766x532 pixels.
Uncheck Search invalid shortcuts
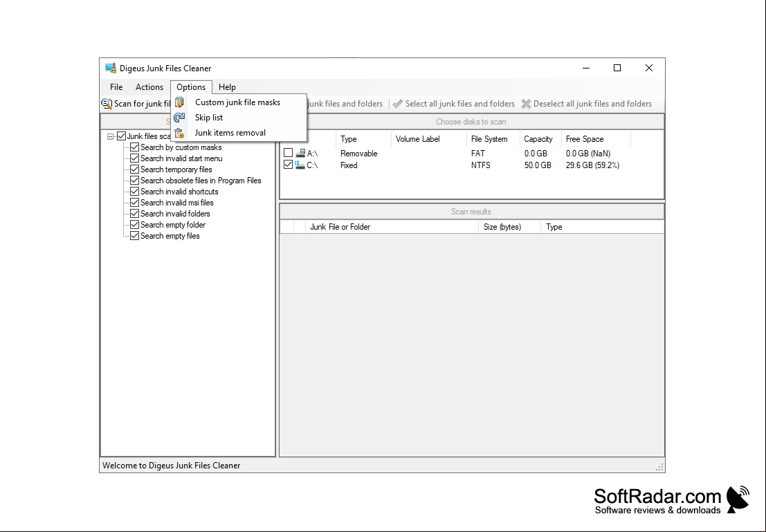click(x=134, y=192)
